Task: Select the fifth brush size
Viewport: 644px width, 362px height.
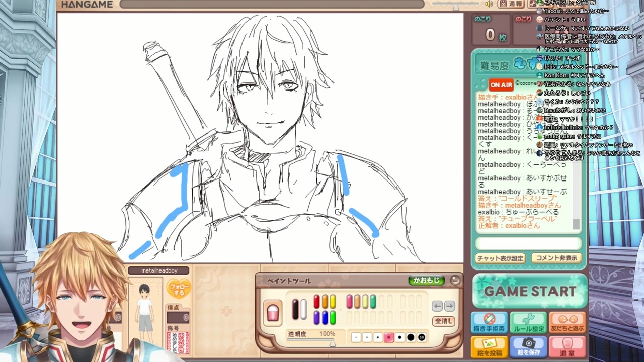Action: [x=400, y=337]
